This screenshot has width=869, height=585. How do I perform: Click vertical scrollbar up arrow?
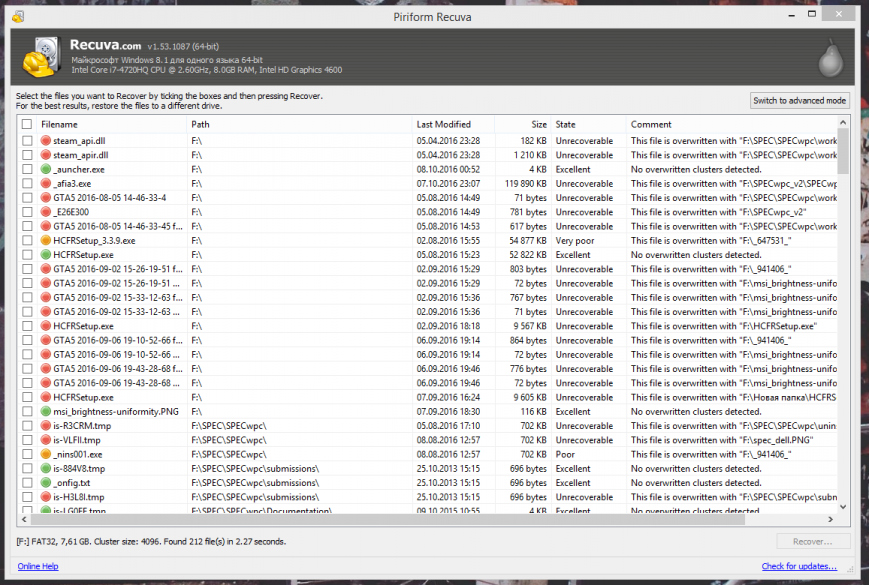click(843, 122)
